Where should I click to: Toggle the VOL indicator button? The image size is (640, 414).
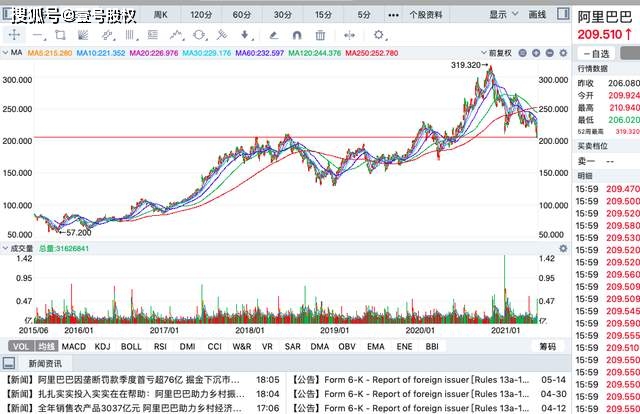(21, 347)
